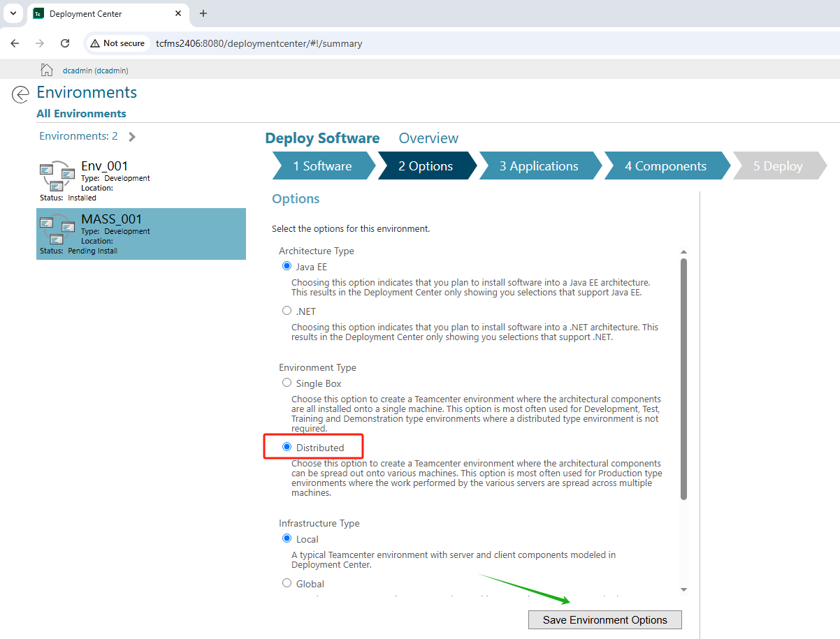The height and width of the screenshot is (639, 840).
Task: Open a new browser tab
Action: pos(203,13)
